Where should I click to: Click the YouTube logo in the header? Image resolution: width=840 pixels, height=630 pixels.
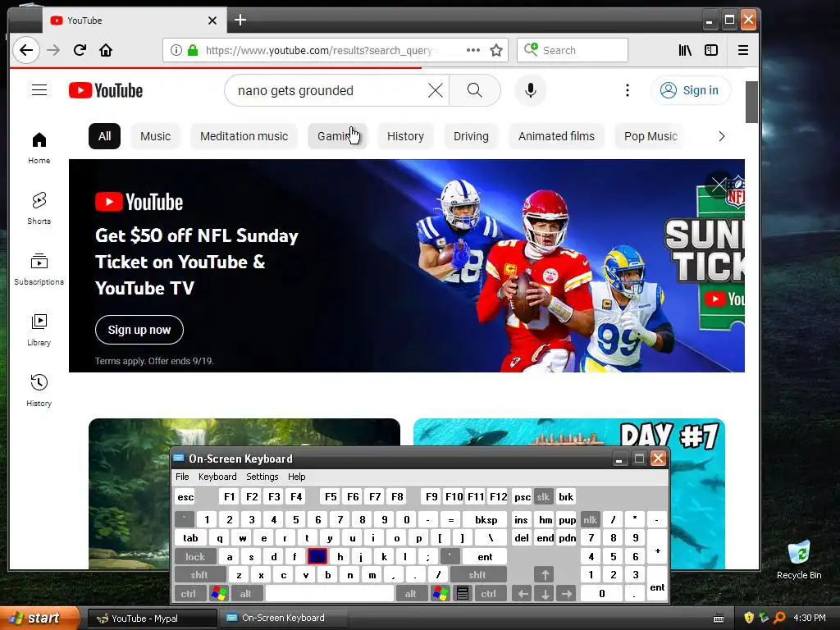tap(106, 90)
